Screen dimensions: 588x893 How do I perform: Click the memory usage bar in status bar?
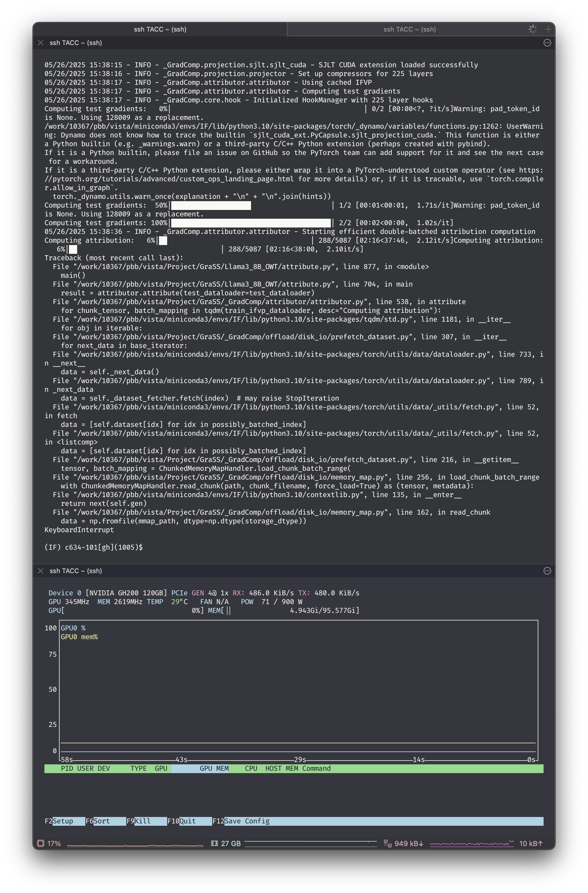tap(310, 844)
